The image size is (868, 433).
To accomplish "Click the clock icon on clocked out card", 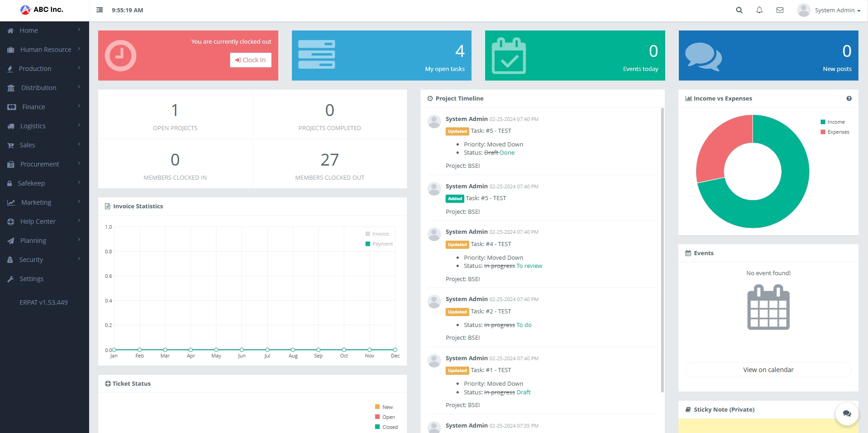I will tap(120, 55).
